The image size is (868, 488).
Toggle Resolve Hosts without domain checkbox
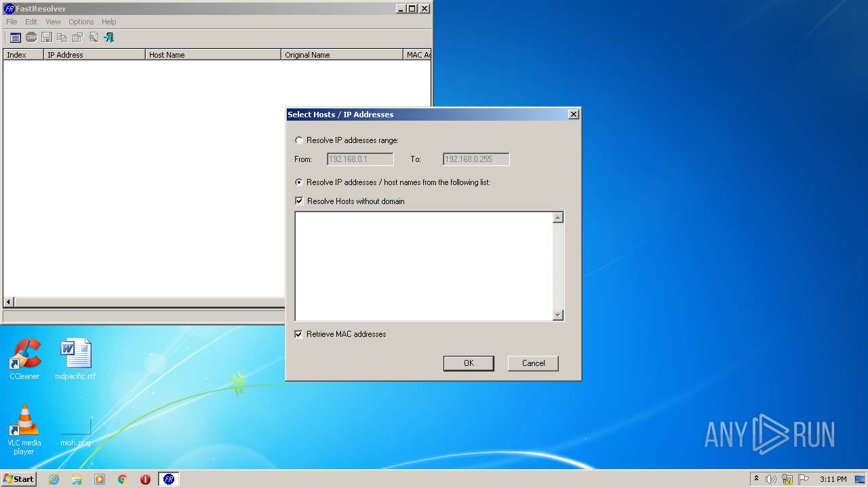pyautogui.click(x=299, y=201)
